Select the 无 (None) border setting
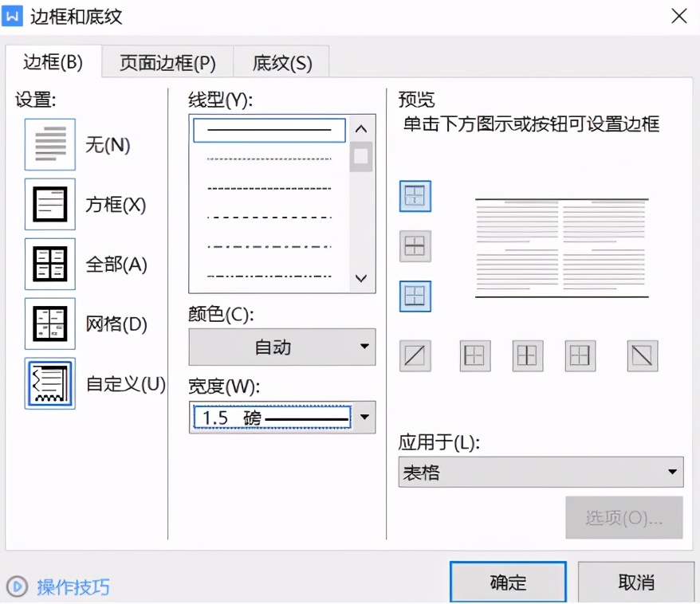This screenshot has height=604, width=700. point(49,144)
